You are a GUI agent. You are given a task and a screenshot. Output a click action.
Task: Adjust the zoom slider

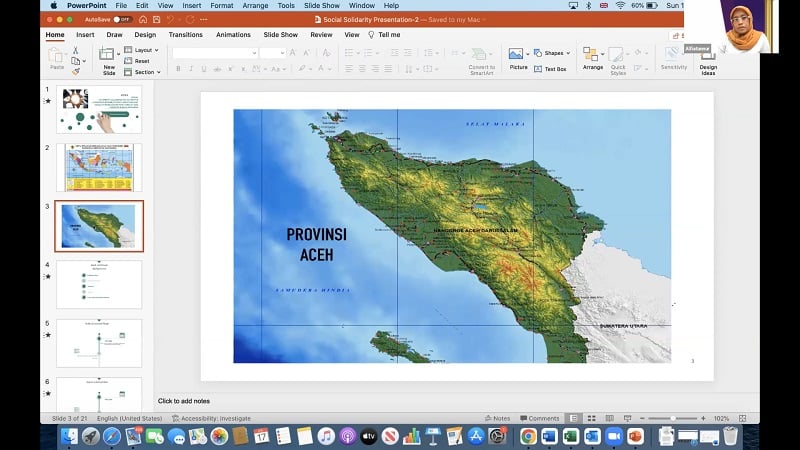(671, 418)
